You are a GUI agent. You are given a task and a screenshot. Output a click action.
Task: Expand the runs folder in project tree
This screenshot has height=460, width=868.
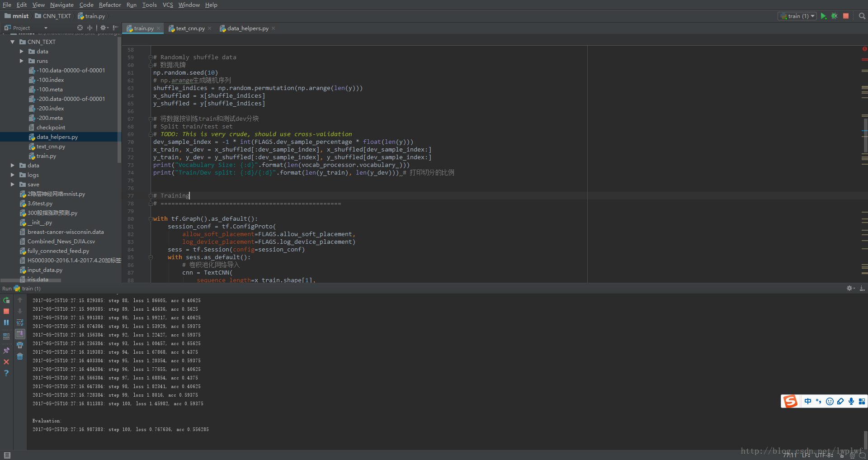22,61
